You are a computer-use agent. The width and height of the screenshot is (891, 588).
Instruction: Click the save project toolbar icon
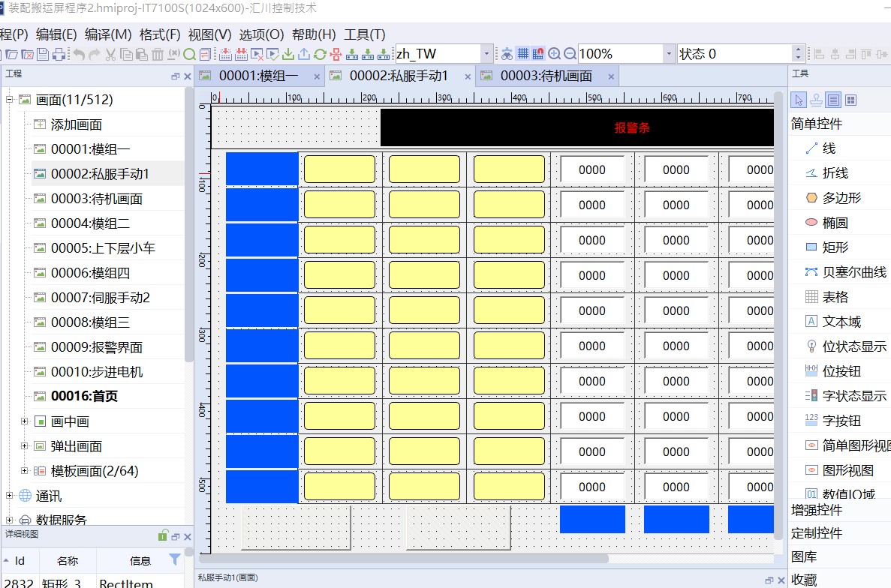tap(43, 54)
